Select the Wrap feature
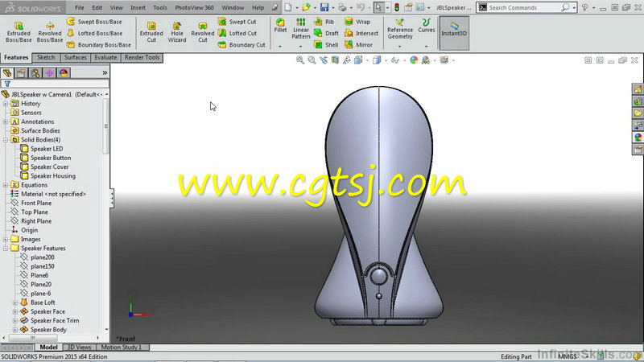Screen dimensions: 644x362 357,22
